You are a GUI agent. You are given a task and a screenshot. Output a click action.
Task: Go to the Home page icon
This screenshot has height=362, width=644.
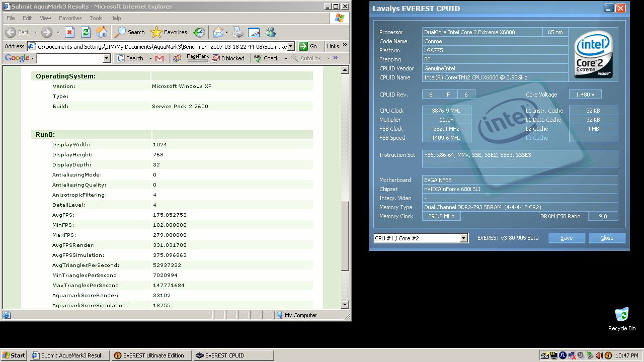coord(102,32)
